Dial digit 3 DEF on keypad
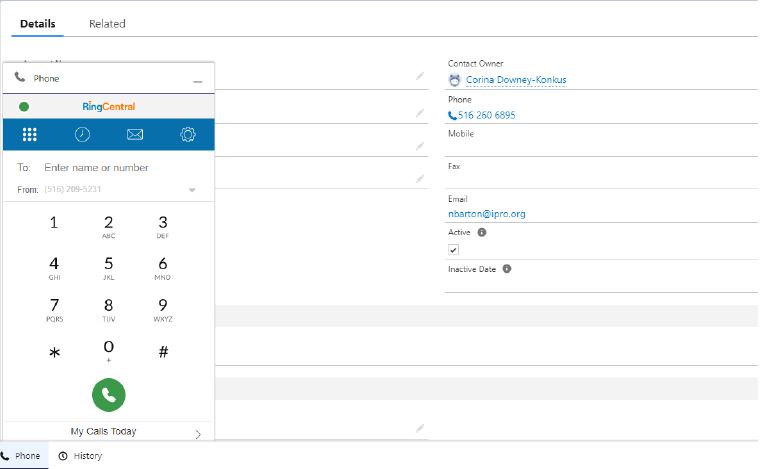760x469 pixels. click(x=163, y=226)
